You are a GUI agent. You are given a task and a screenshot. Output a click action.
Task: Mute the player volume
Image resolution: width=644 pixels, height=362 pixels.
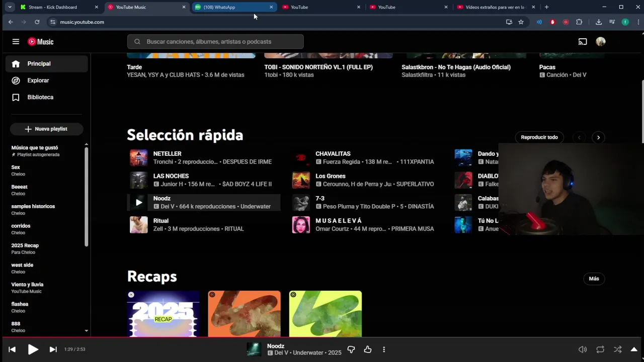pos(583,349)
